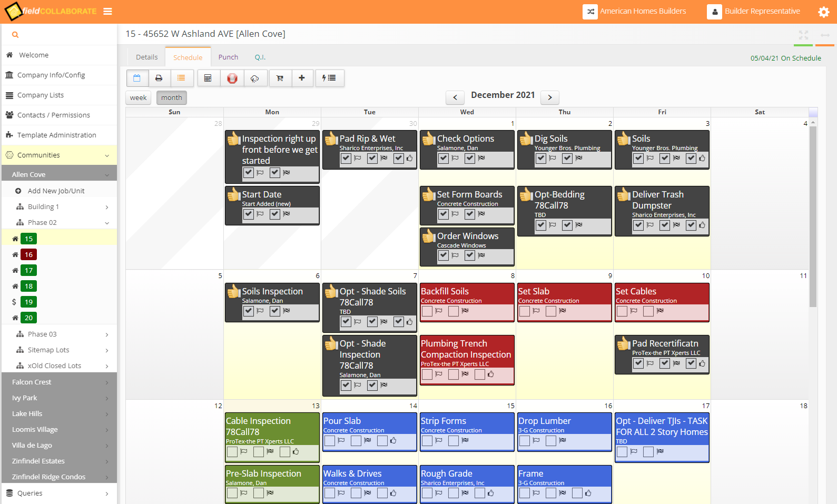837x504 pixels.
Task: Switch to the Details tab
Action: (147, 57)
